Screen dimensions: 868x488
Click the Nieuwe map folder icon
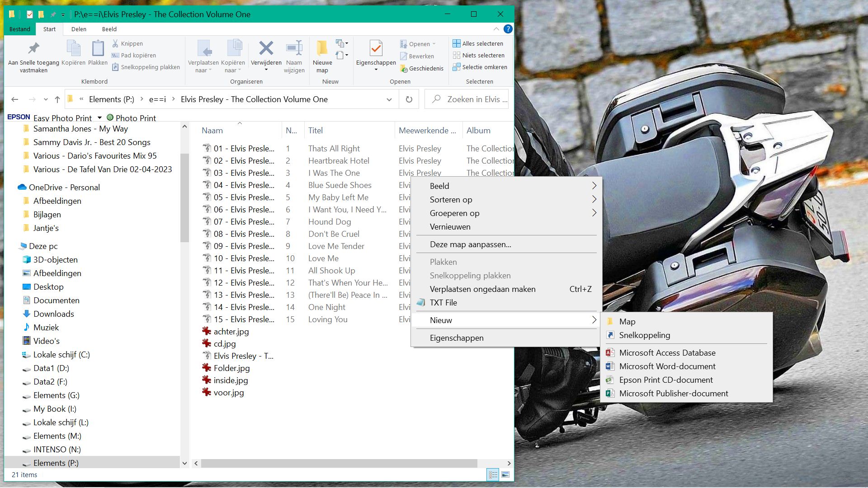coord(322,48)
